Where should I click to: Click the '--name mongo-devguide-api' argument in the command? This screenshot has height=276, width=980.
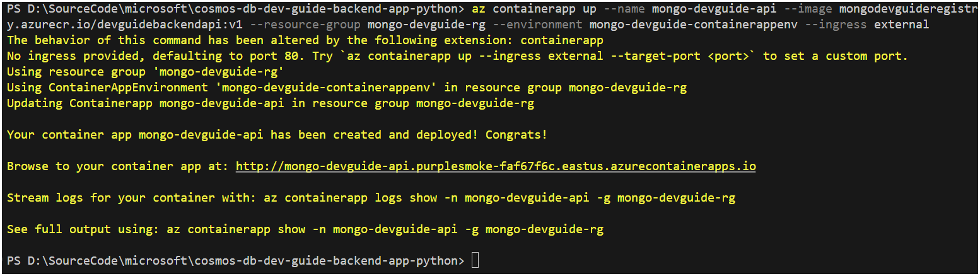(x=689, y=9)
